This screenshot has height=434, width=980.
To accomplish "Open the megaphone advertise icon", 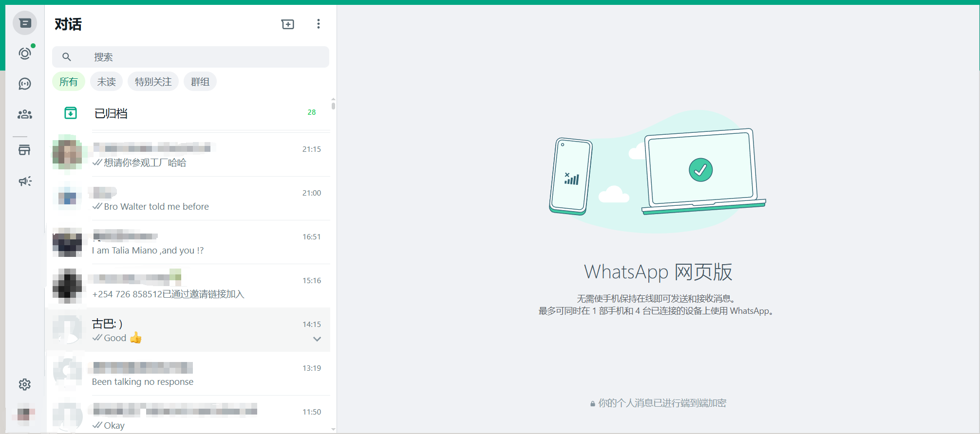I will tap(25, 181).
